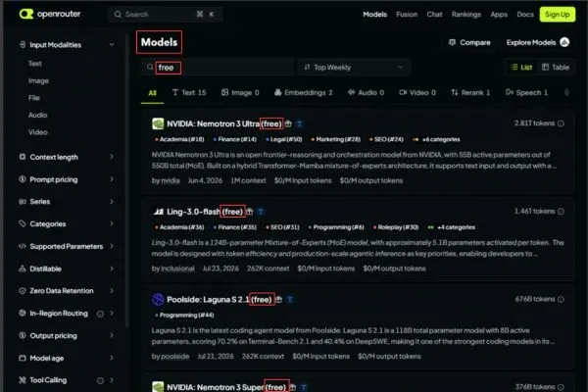Viewport: 588px width, 392px height.
Task: Click the Distillable filter icon
Action: coord(23,269)
